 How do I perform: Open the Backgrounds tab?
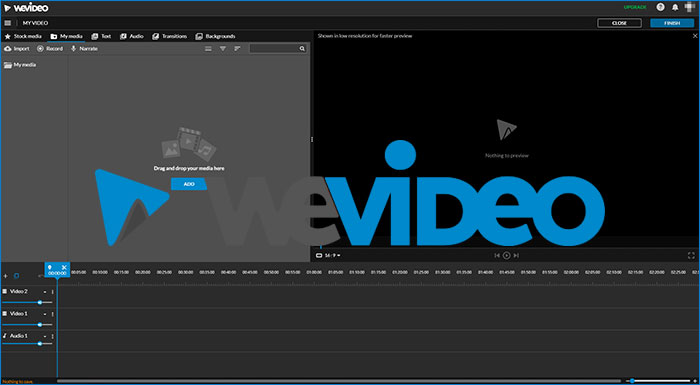tap(215, 36)
